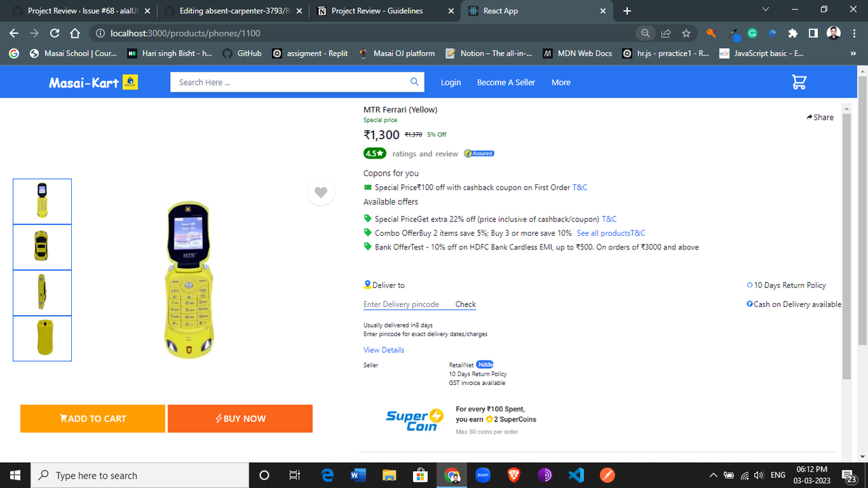Select the side view thumbnail

click(x=42, y=293)
